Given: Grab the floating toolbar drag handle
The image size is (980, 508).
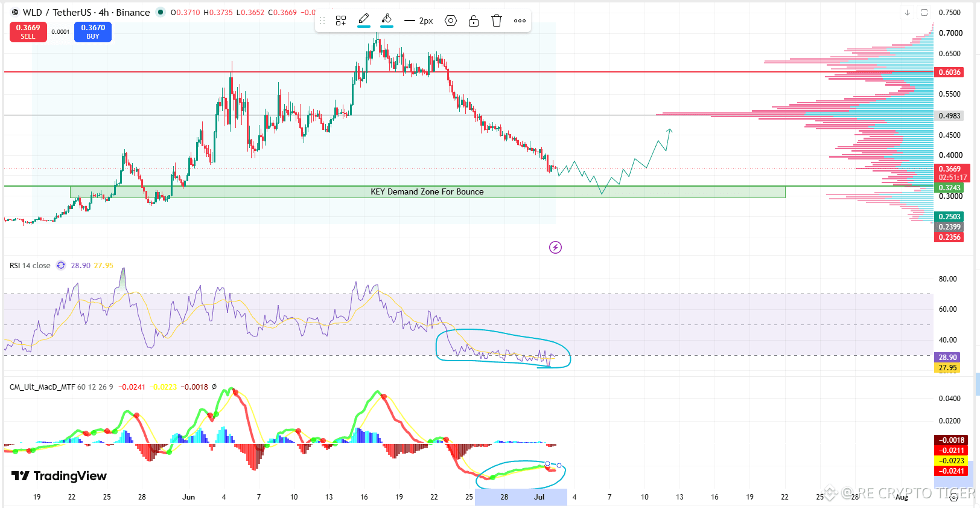Looking at the screenshot, I should (322, 21).
